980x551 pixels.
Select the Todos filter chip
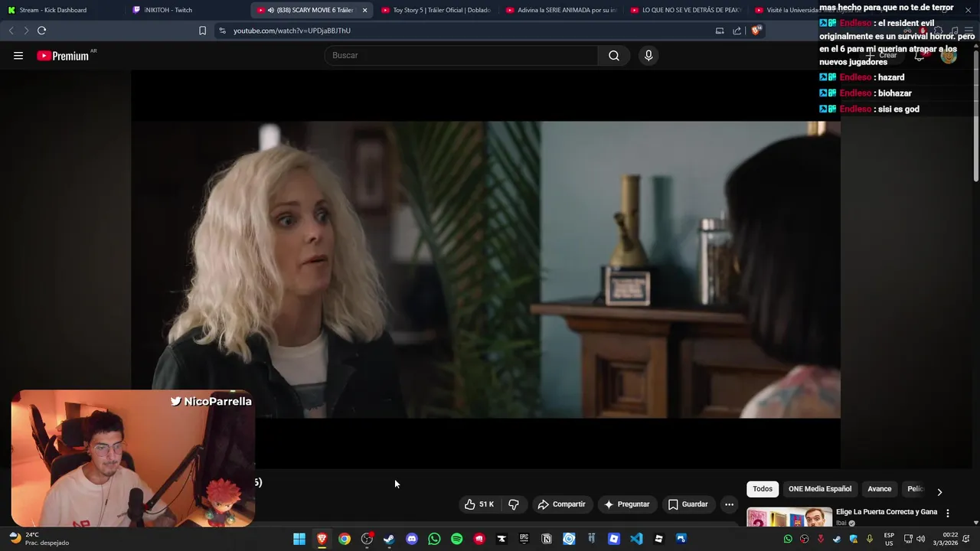[x=763, y=489]
